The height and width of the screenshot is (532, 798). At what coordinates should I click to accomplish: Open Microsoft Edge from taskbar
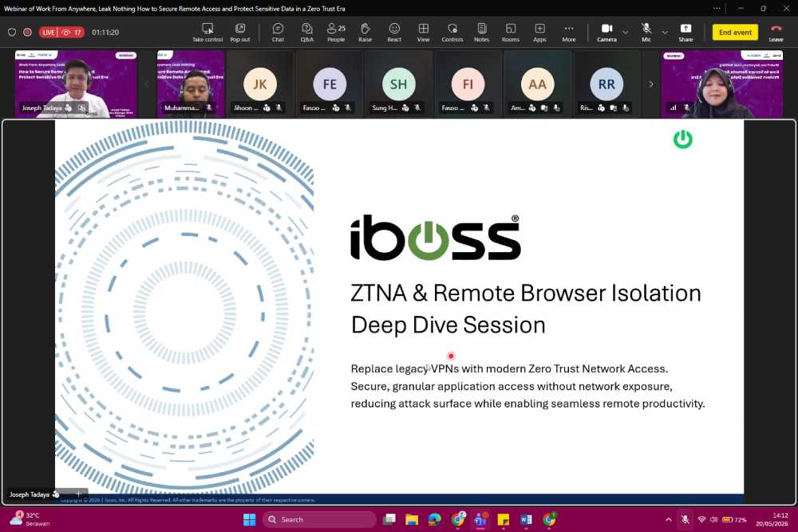(434, 519)
